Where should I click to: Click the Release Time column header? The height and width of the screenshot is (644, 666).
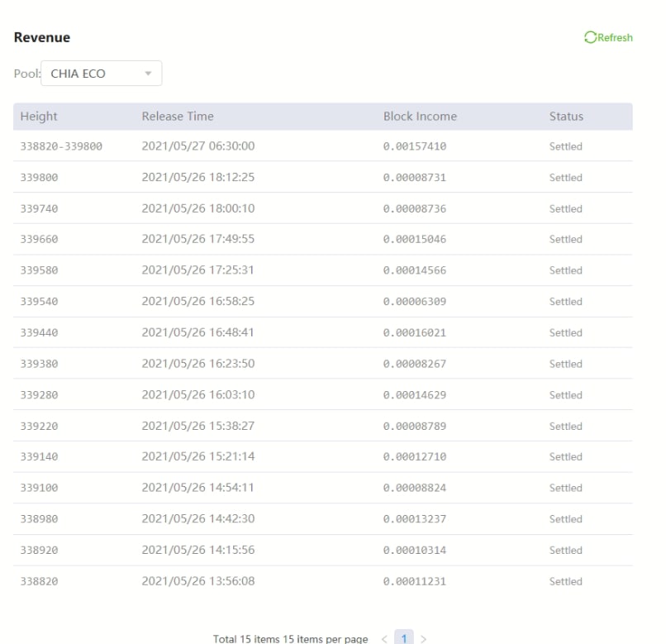tap(178, 117)
